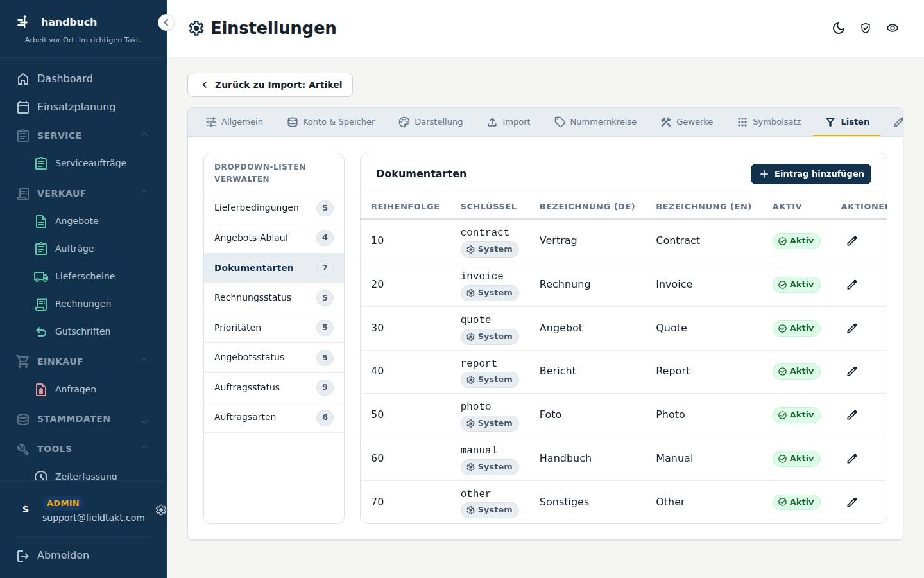Select the Prioritäten list entry
924x578 pixels.
(274, 328)
